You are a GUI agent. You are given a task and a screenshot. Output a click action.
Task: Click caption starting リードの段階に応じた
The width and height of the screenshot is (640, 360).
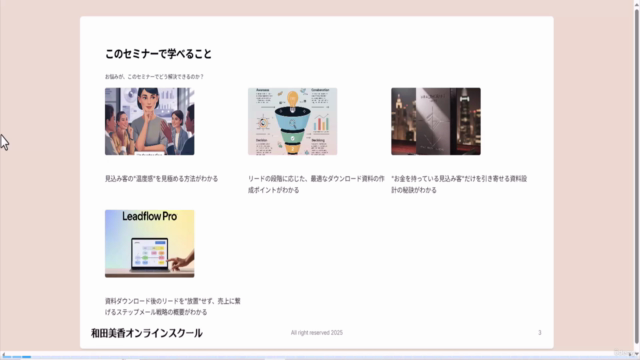click(316, 184)
